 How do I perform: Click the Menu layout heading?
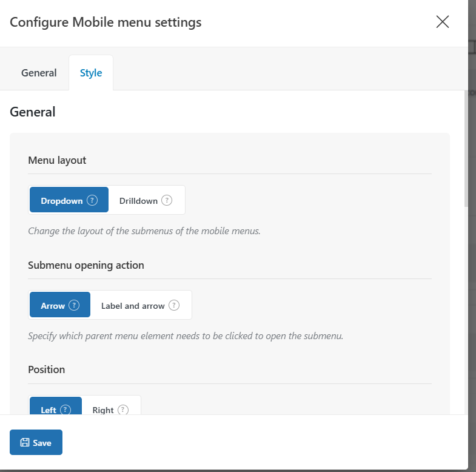pyautogui.click(x=57, y=160)
